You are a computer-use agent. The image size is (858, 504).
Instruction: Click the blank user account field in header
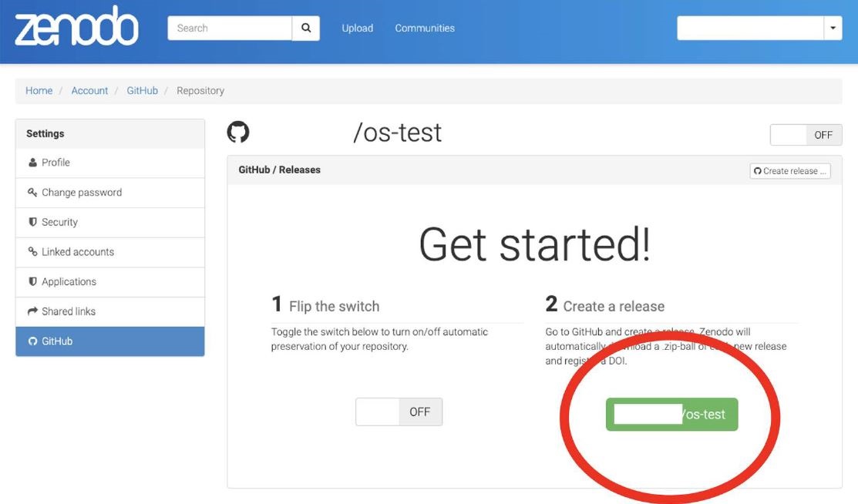[x=750, y=28]
